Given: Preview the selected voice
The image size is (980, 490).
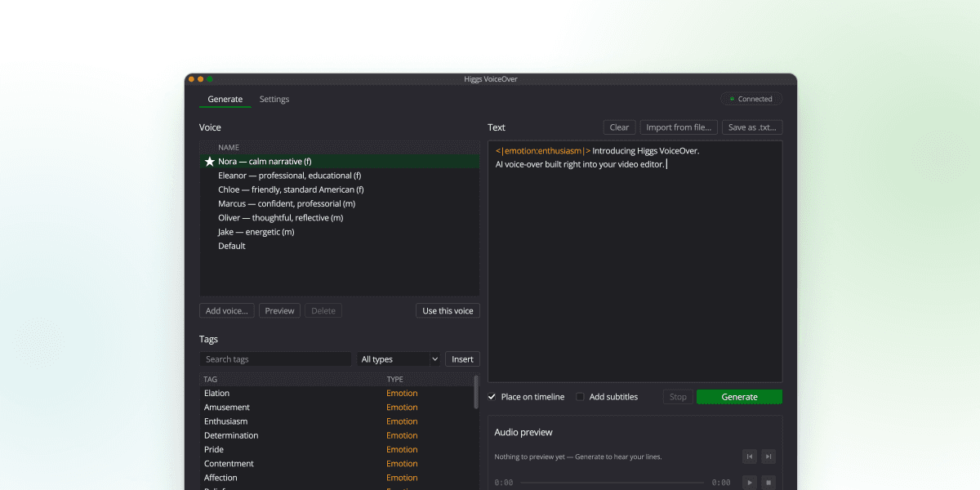Looking at the screenshot, I should tap(279, 311).
